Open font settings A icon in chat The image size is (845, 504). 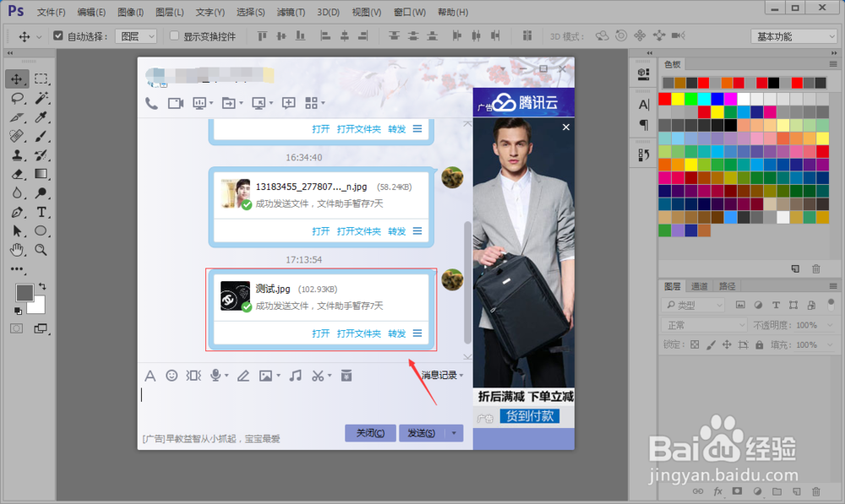150,376
